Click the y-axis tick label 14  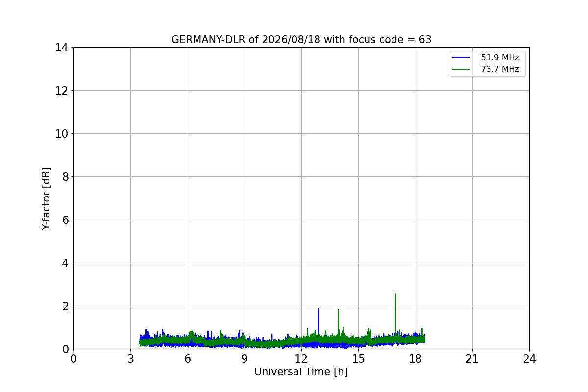[62, 48]
